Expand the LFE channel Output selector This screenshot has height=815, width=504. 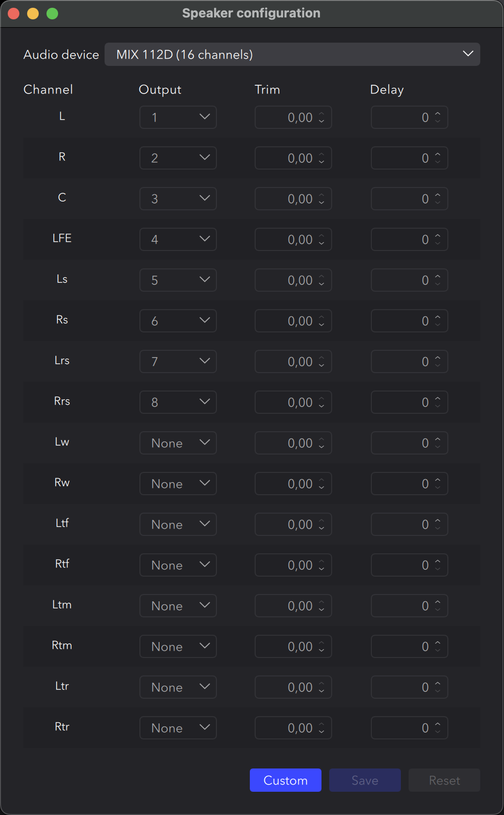point(178,239)
